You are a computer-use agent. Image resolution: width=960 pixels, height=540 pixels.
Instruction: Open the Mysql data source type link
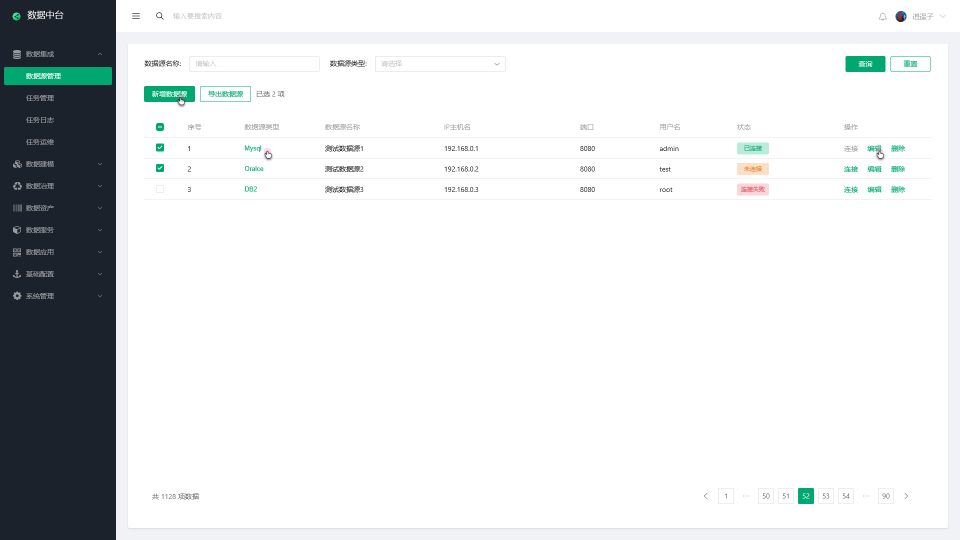(x=252, y=148)
